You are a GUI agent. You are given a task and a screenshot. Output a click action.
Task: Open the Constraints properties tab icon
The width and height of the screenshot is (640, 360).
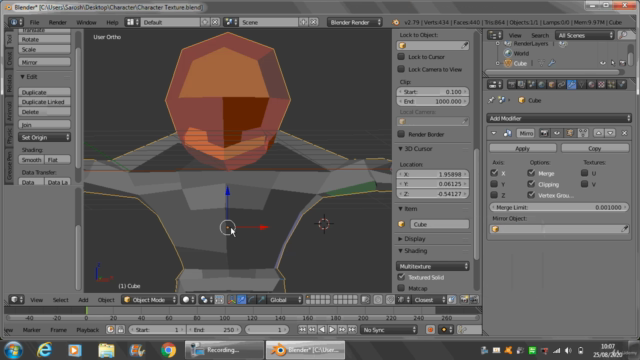click(561, 84)
